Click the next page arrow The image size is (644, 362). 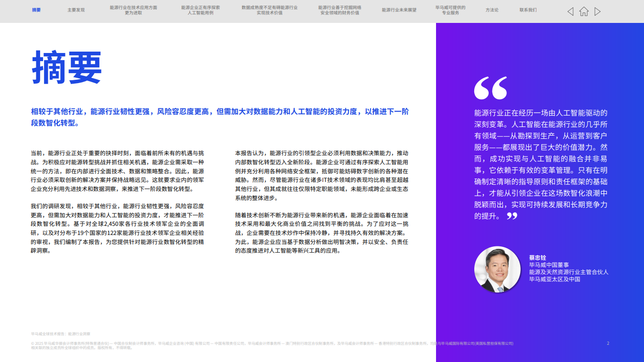[x=598, y=11]
